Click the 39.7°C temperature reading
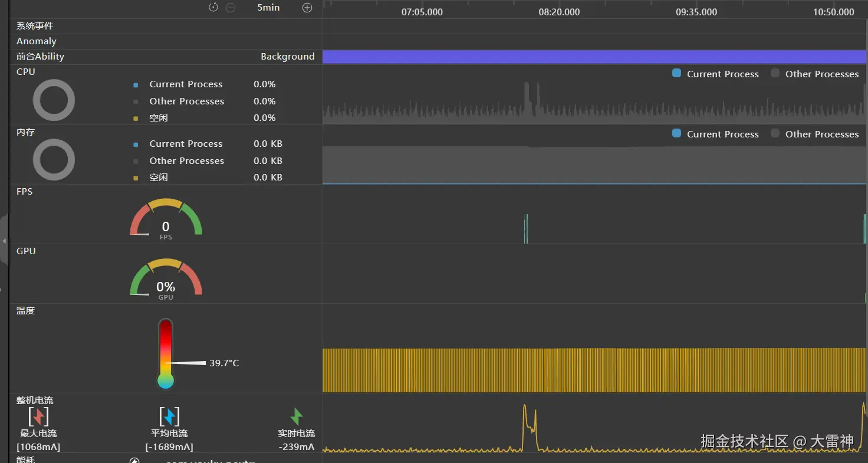The height and width of the screenshot is (463, 868). (x=224, y=363)
